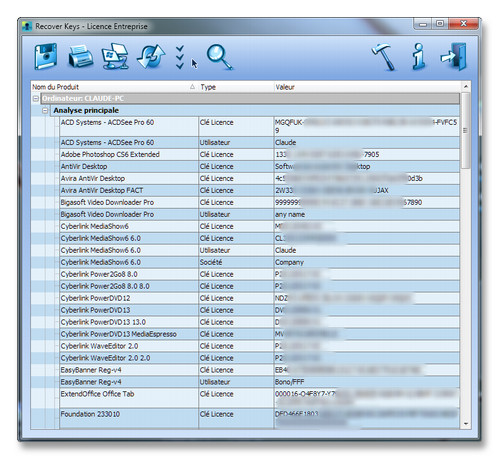Click the 'any name' value cell
Image resolution: width=500 pixels, height=460 pixels.
(367, 215)
